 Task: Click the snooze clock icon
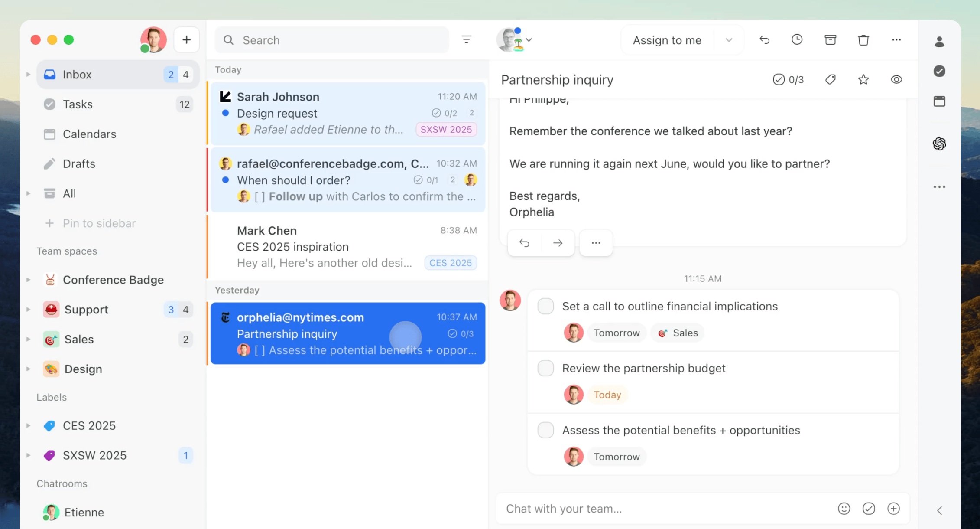click(797, 40)
